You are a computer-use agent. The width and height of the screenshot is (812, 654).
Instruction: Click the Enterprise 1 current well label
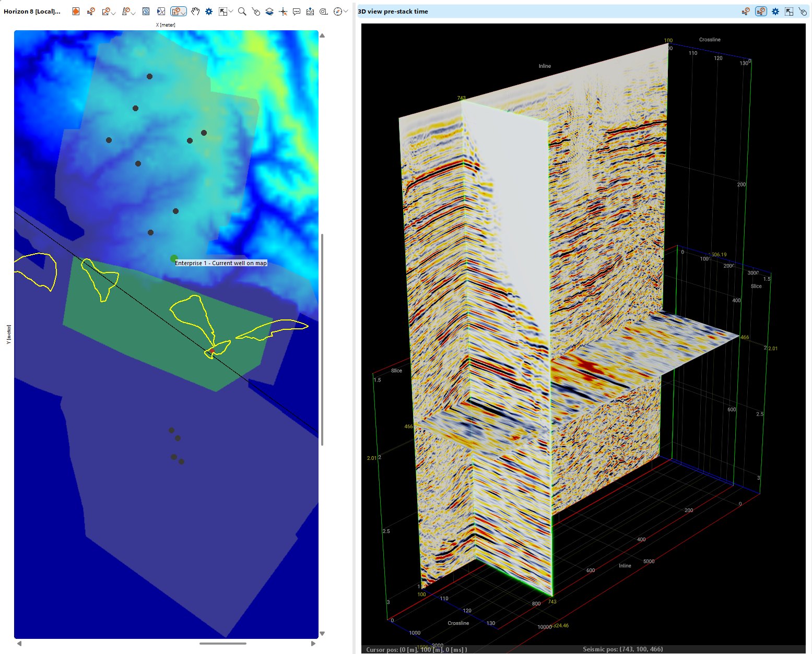[x=221, y=263]
